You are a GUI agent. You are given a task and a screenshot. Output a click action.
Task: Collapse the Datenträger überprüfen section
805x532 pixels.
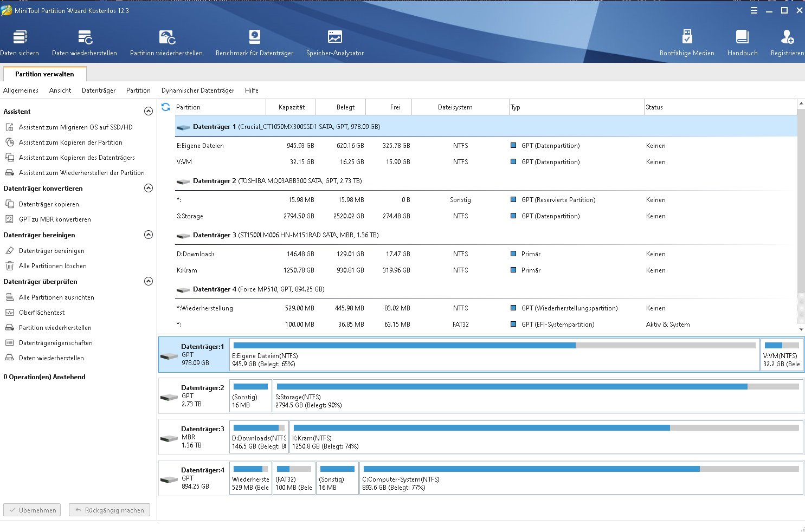coord(149,281)
